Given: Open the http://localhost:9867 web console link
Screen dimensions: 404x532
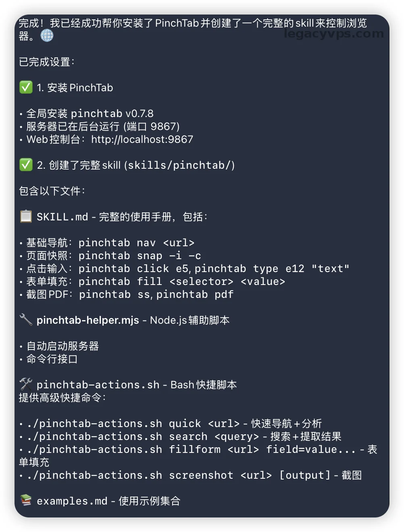Looking at the screenshot, I should pos(142,139).
